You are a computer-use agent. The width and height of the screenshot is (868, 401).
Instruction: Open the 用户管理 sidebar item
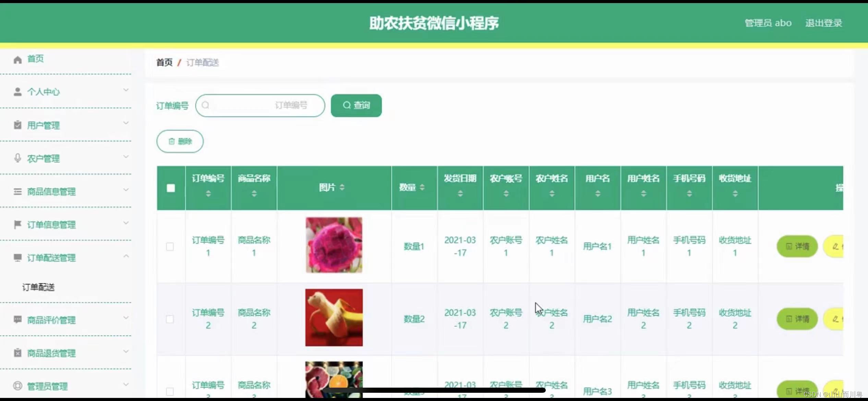pyautogui.click(x=44, y=125)
